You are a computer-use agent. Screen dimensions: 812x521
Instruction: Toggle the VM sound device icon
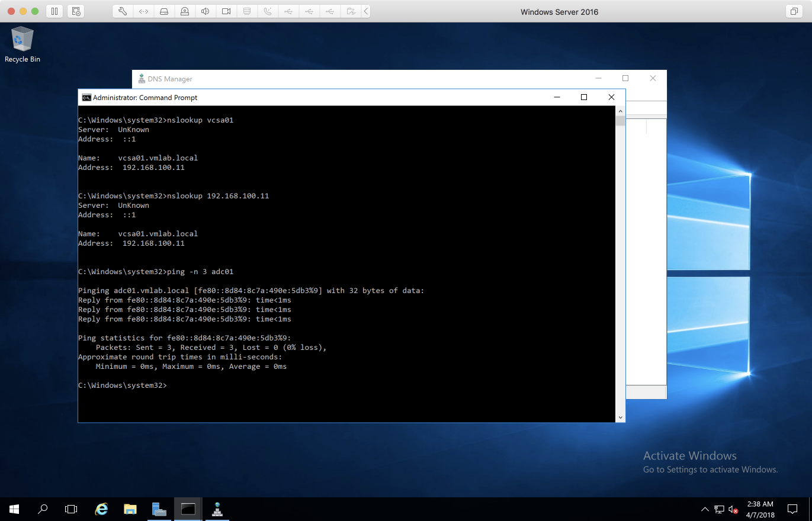tap(206, 11)
